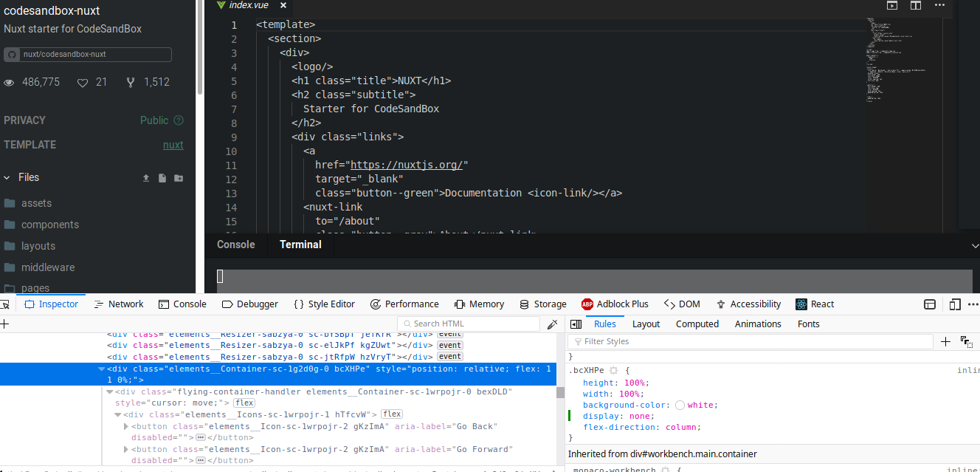Switch to the Layout sidebar tab

646,324
